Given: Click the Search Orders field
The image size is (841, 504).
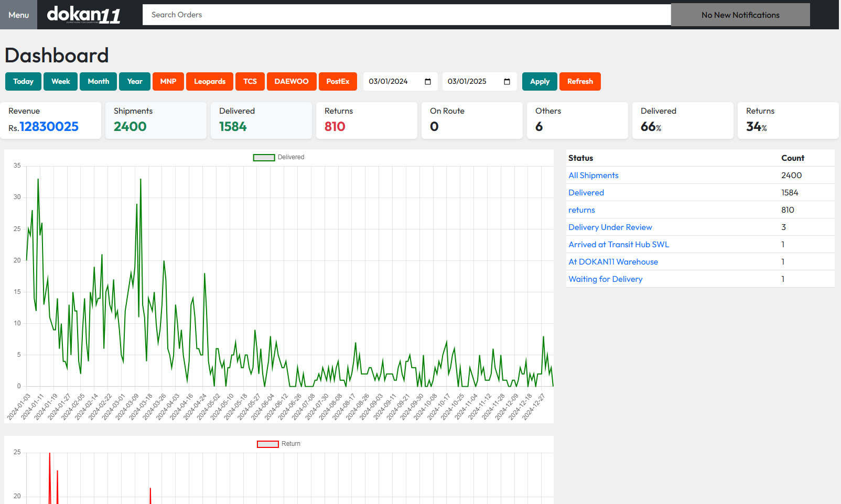Looking at the screenshot, I should coord(406,15).
